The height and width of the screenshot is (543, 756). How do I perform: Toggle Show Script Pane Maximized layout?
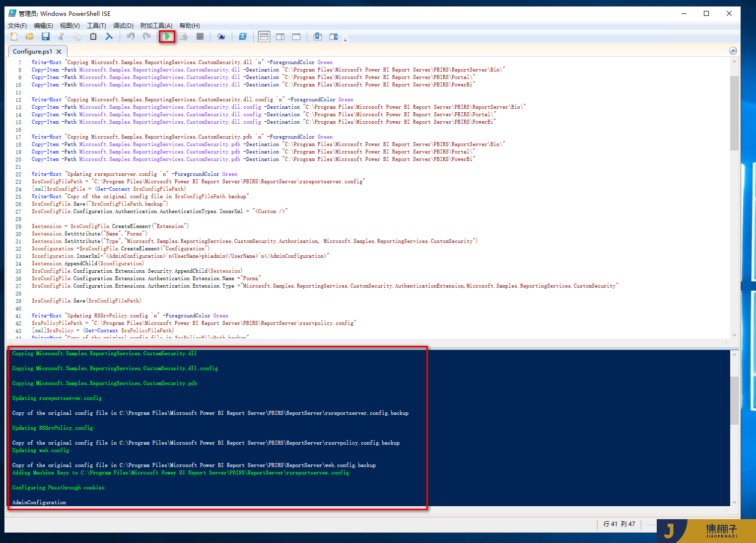[x=296, y=36]
